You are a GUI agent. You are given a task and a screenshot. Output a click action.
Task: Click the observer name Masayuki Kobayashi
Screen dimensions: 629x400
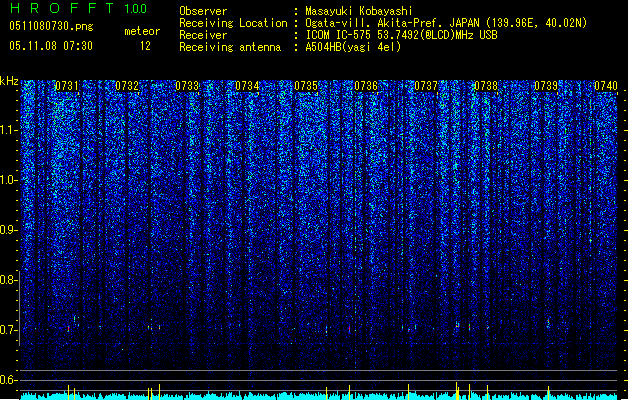[359, 11]
